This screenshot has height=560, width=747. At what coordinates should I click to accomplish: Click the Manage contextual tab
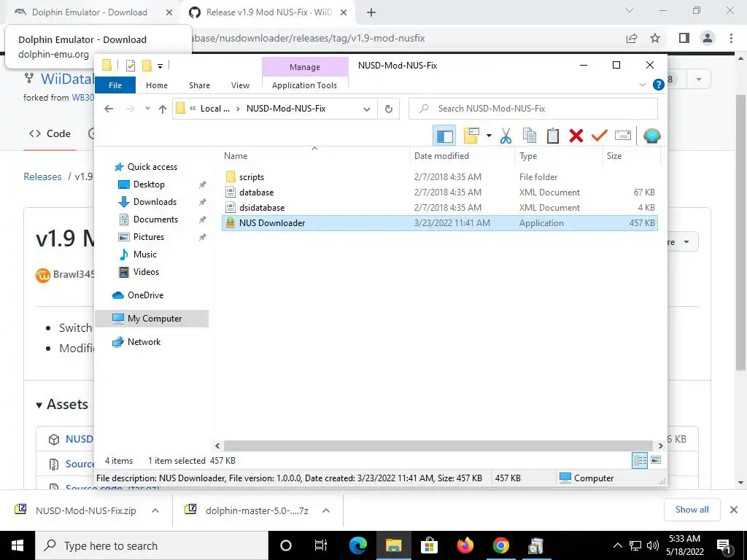coord(305,67)
